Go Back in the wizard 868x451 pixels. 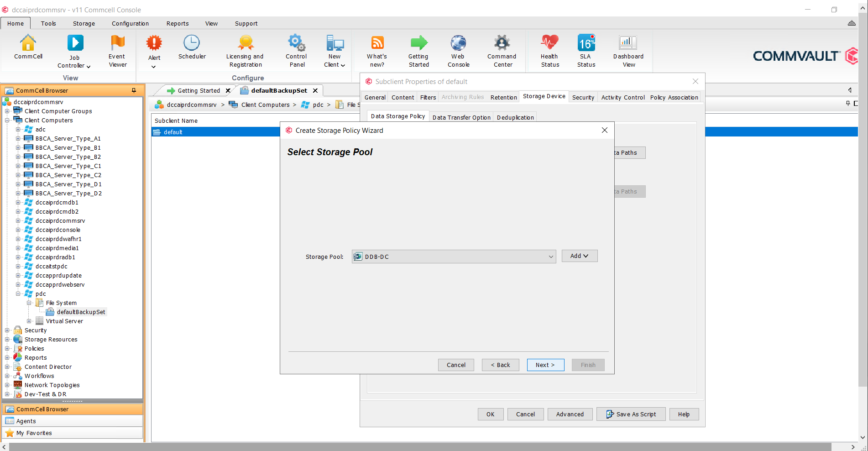pyautogui.click(x=501, y=365)
